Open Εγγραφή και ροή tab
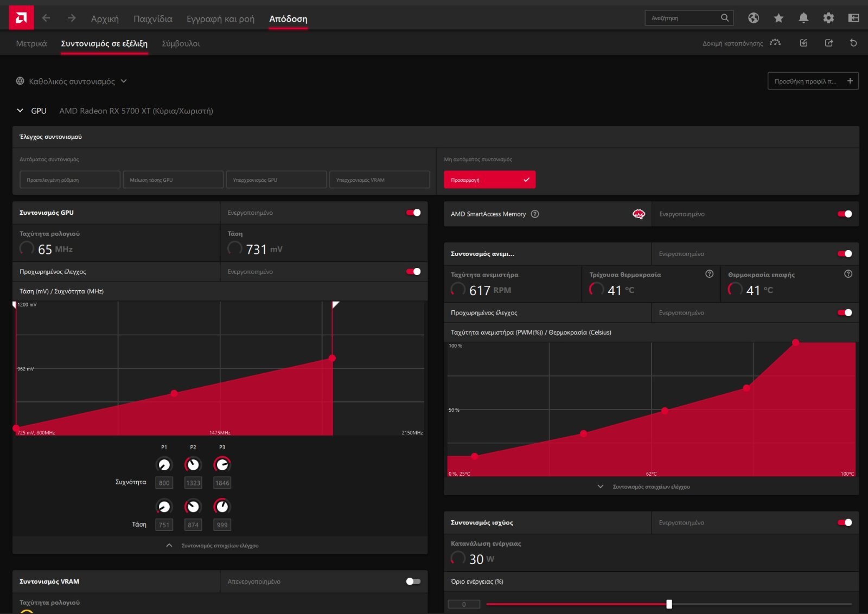Viewport: 868px width, 614px height. click(220, 19)
